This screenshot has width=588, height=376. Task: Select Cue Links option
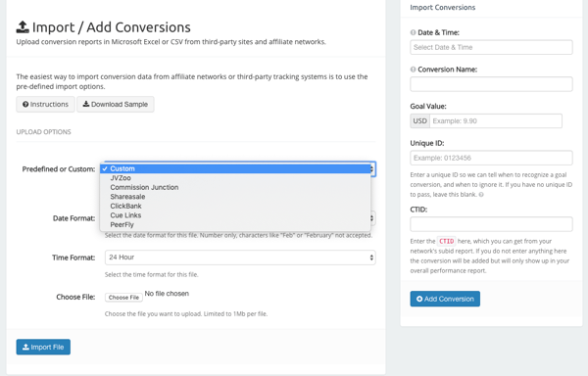click(x=235, y=215)
